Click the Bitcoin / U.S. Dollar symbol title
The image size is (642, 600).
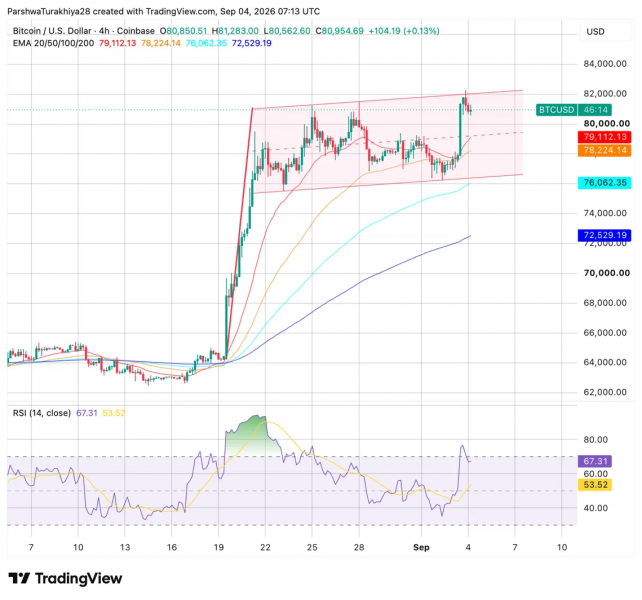(x=52, y=31)
